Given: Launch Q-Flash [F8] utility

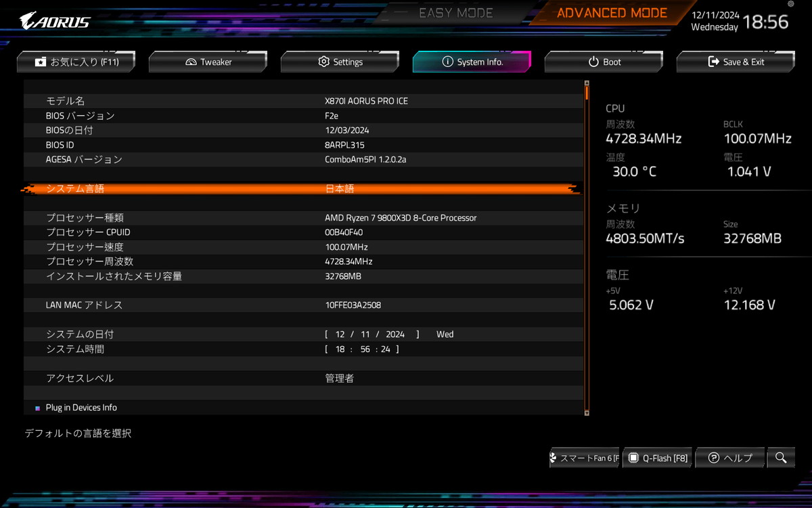Looking at the screenshot, I should pos(656,458).
